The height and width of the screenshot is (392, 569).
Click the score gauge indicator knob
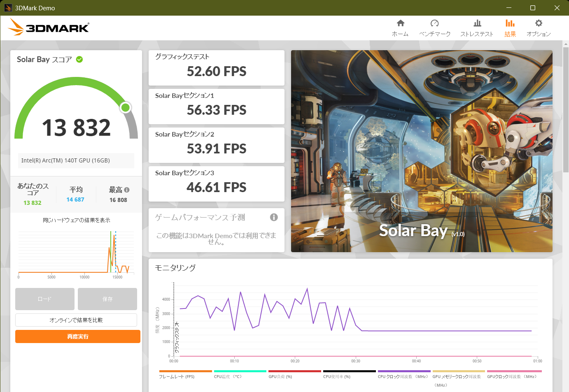126,108
